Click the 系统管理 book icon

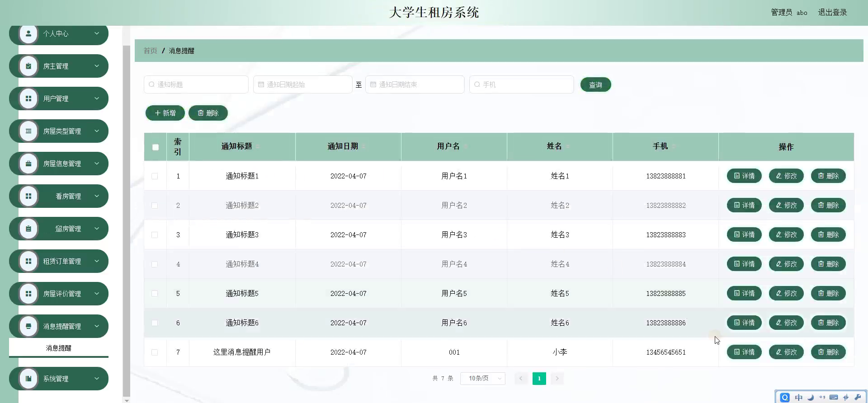point(28,379)
